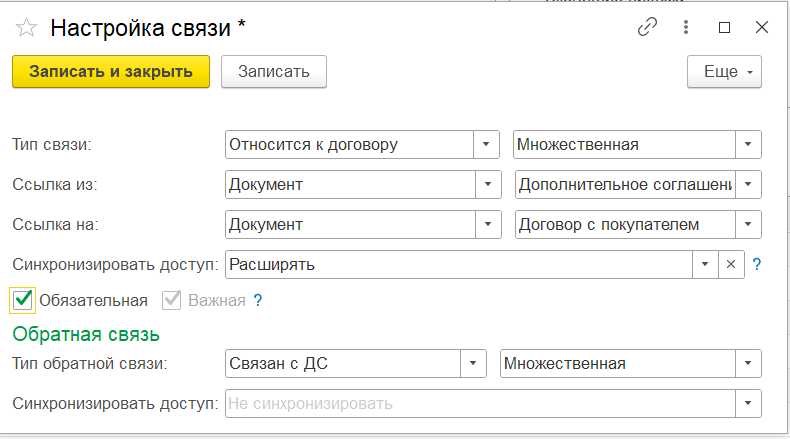The width and height of the screenshot is (790, 439).
Task: Click the star favorite icon
Action: tap(28, 28)
